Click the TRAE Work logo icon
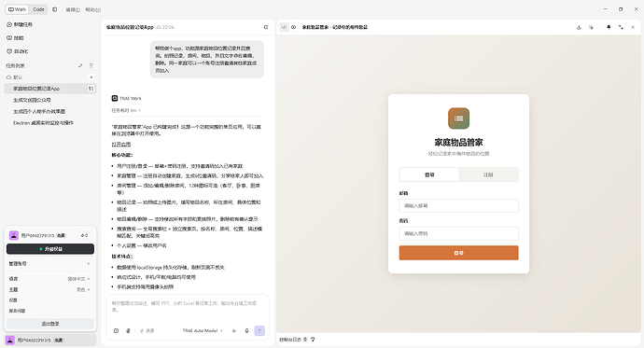 (x=115, y=98)
